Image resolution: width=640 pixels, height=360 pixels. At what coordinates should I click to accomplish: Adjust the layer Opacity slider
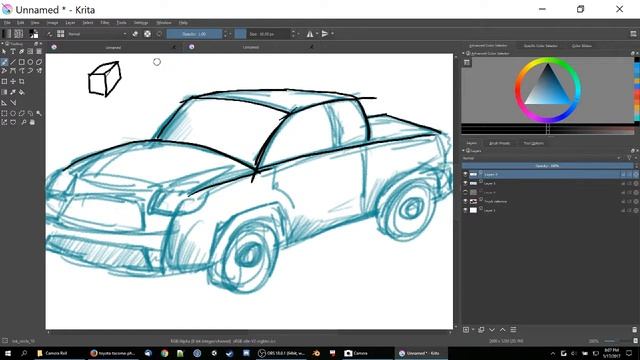click(x=547, y=166)
